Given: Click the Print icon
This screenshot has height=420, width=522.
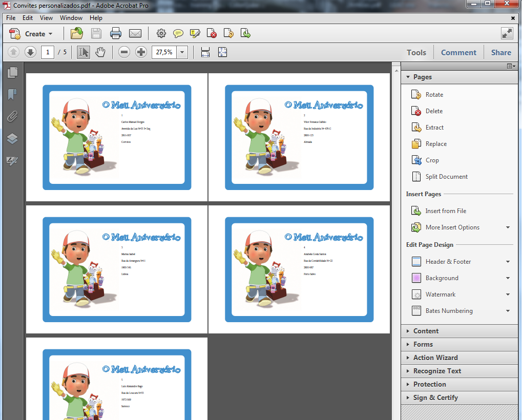Looking at the screenshot, I should click(x=115, y=33).
